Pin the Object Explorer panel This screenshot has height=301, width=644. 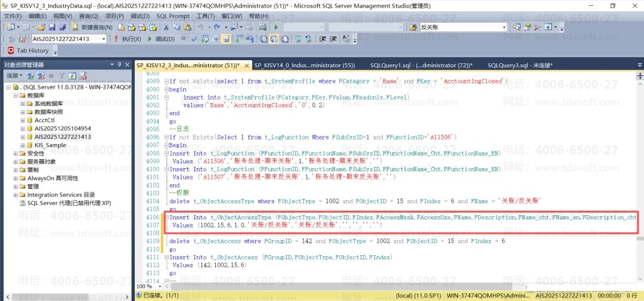click(x=119, y=65)
